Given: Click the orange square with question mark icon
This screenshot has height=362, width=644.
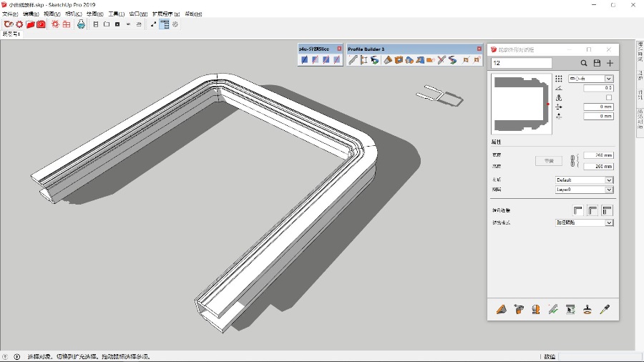Looking at the screenshot, I should click(x=477, y=60).
